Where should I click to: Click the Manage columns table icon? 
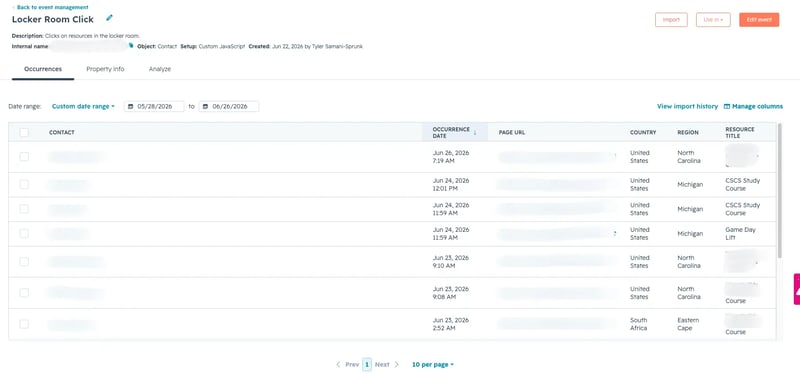pyautogui.click(x=727, y=107)
